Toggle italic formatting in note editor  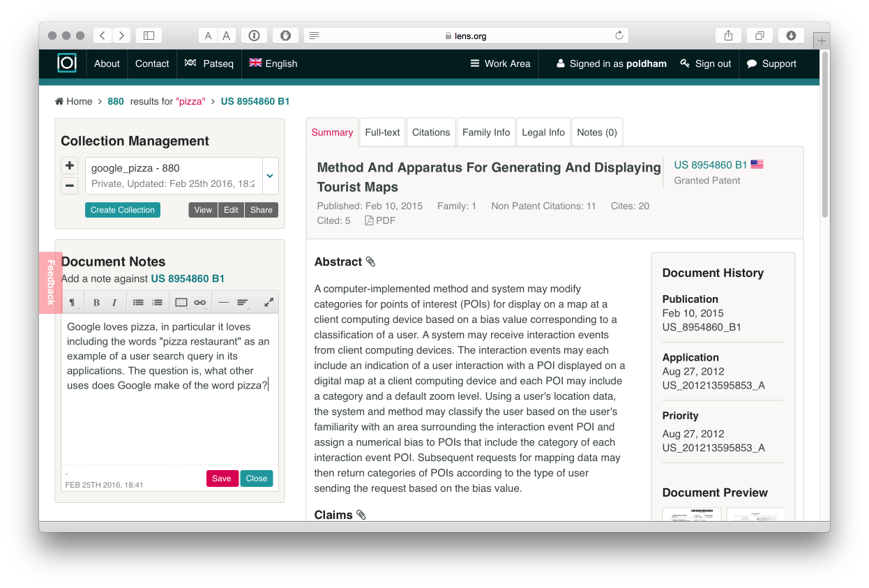[x=114, y=302]
